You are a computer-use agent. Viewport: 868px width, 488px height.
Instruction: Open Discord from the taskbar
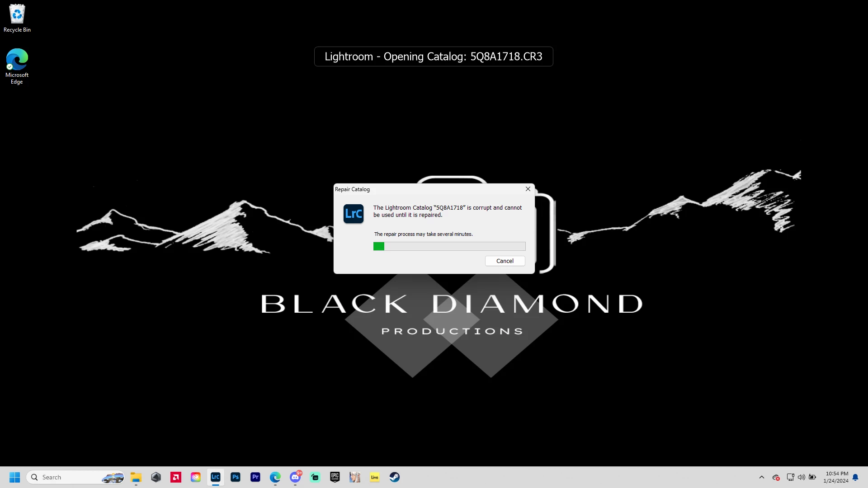[295, 477]
